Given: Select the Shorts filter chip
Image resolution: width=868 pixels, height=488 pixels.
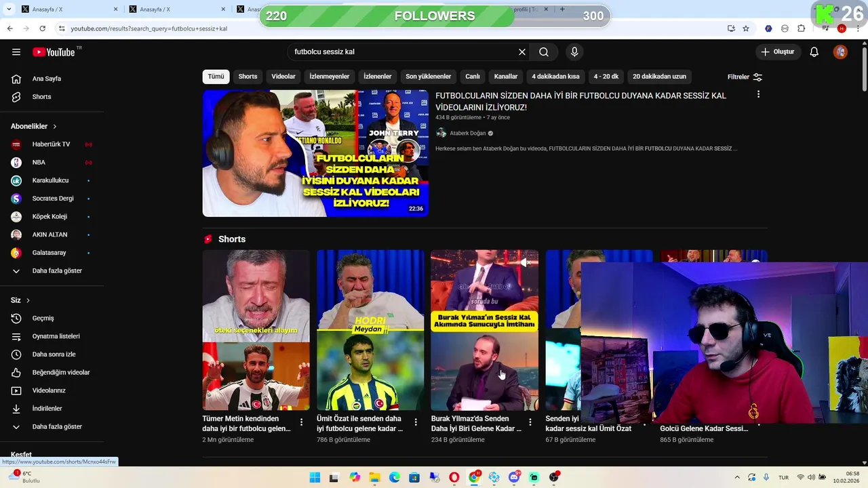Looking at the screenshot, I should (x=248, y=77).
